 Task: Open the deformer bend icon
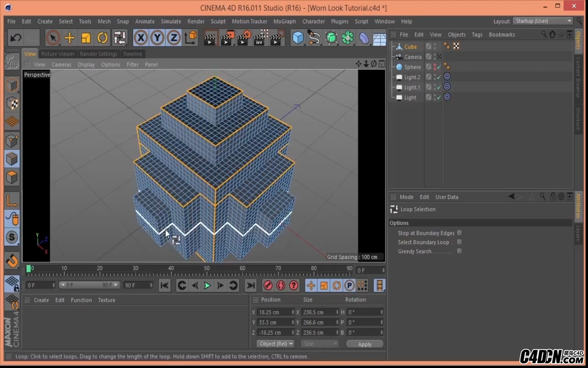(364, 38)
